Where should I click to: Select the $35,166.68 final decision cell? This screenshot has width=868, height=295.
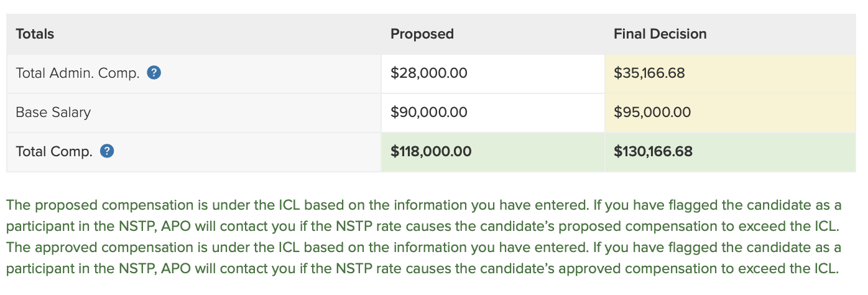[x=649, y=73]
